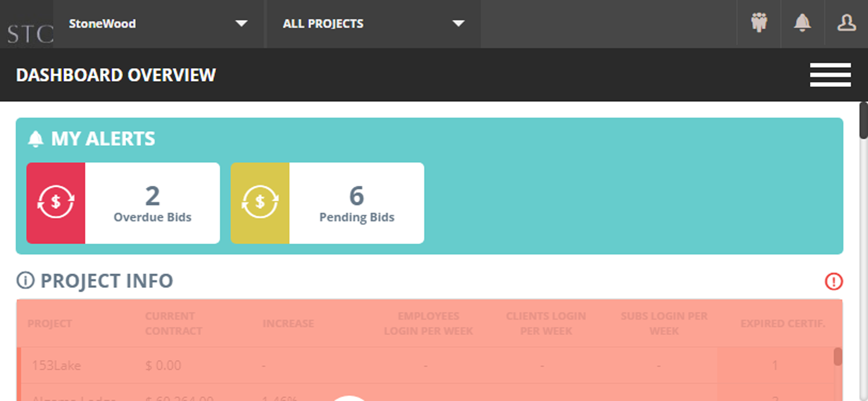Click SUBS LOGIN PER WEEK header
Image resolution: width=868 pixels, height=401 pixels.
664,324
